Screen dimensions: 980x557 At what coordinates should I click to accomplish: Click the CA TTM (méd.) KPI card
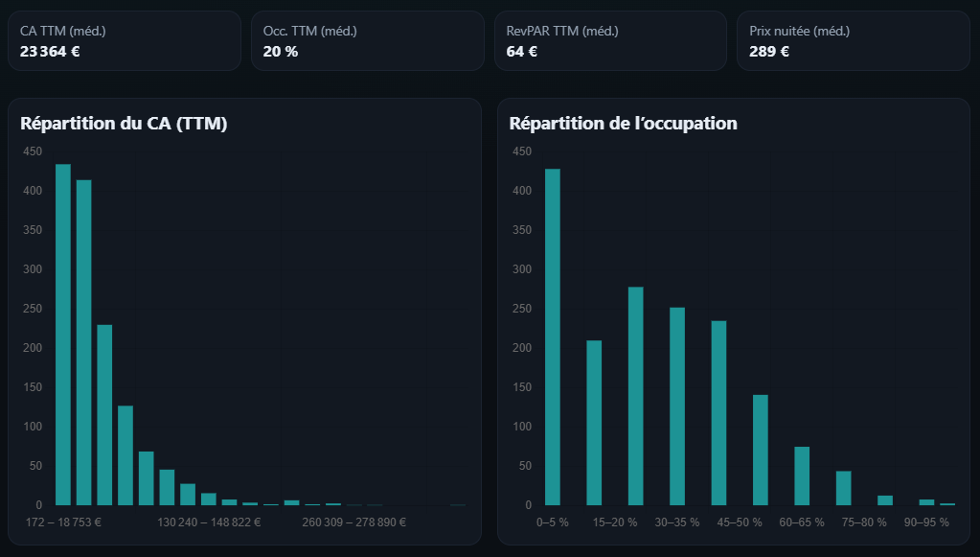pos(125,40)
